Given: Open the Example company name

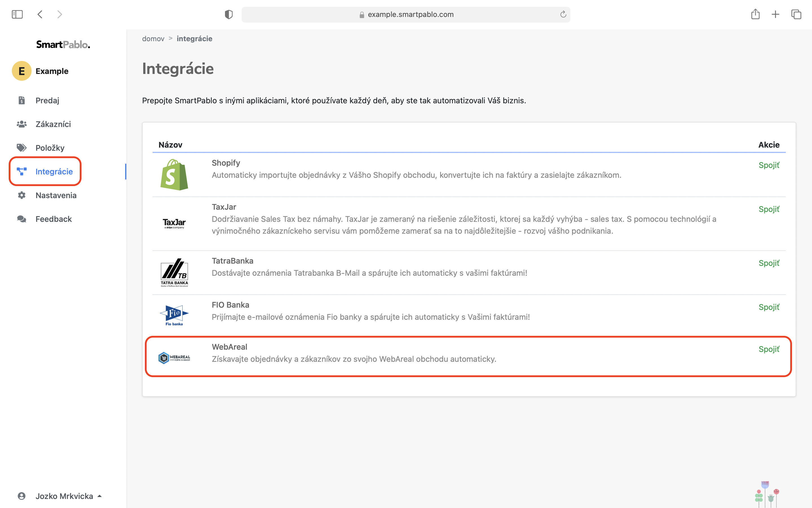Looking at the screenshot, I should click(x=52, y=71).
